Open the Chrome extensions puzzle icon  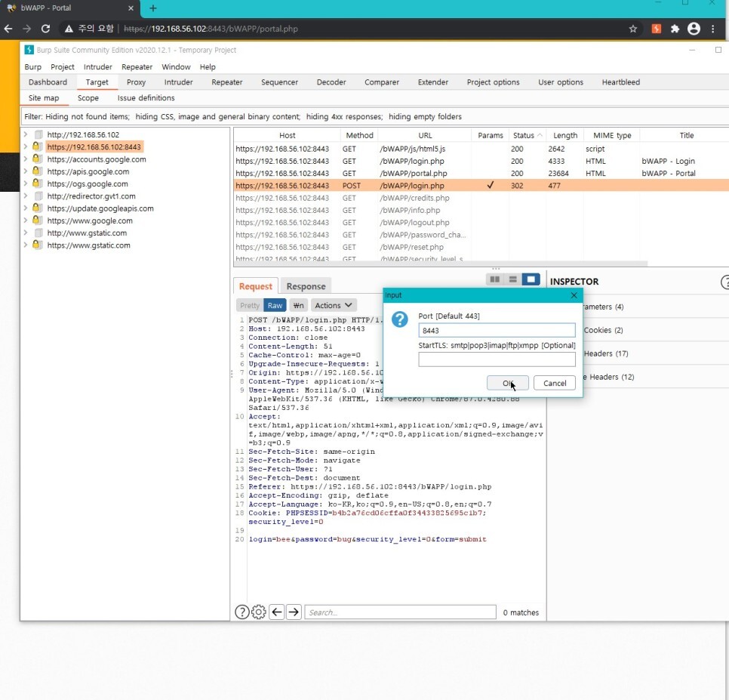(x=675, y=29)
